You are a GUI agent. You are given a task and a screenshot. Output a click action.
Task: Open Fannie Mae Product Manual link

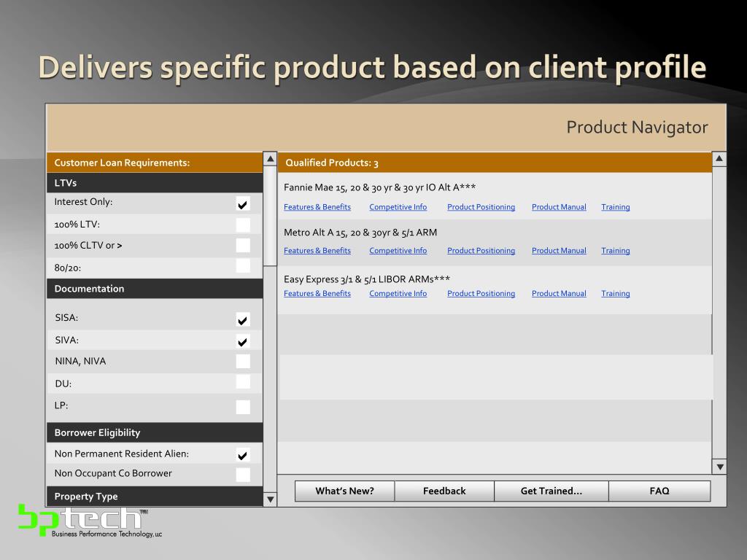tap(559, 207)
